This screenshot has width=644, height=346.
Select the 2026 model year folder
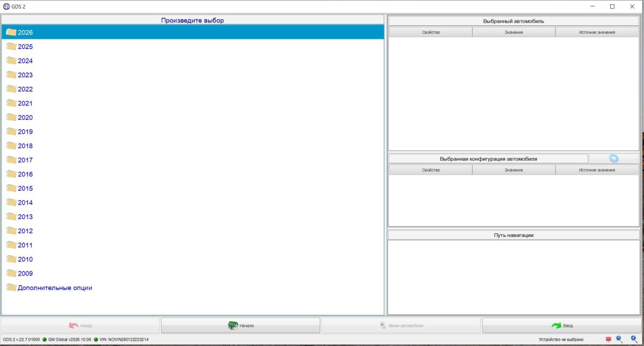[x=193, y=32]
